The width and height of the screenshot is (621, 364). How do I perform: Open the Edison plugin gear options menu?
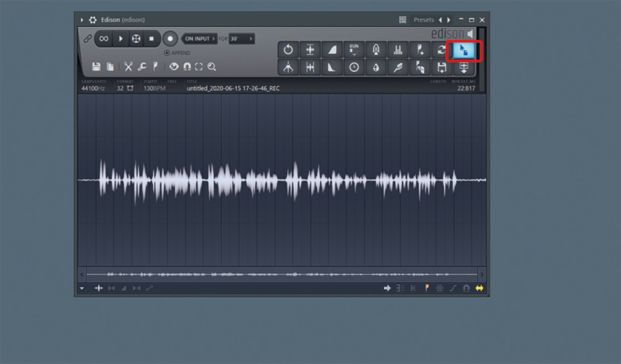(93, 20)
